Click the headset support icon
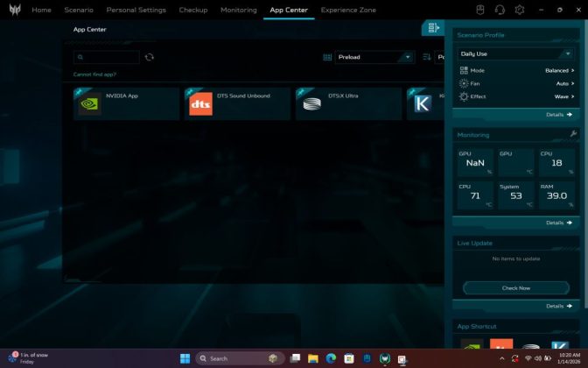Image resolution: width=588 pixels, height=368 pixels. point(500,10)
